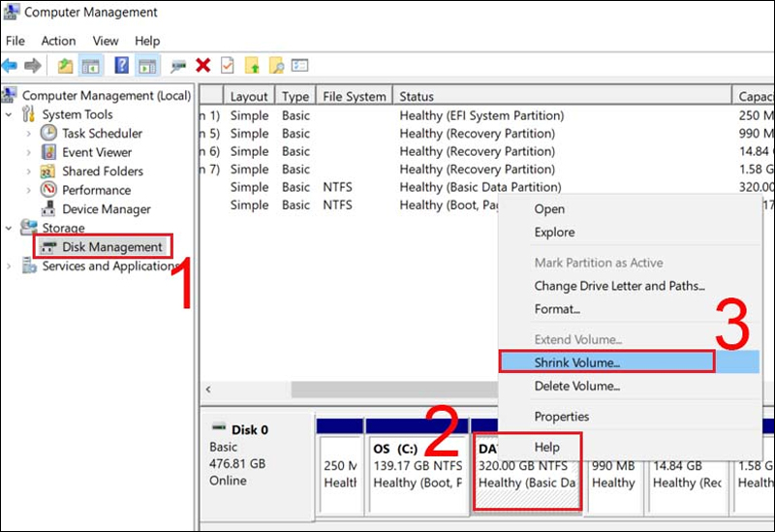Open the View menu
775x532 pixels.
pyautogui.click(x=106, y=41)
